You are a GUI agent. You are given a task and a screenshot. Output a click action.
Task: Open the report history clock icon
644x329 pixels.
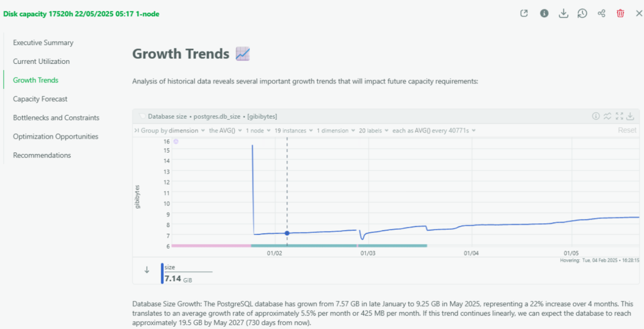pyautogui.click(x=582, y=13)
